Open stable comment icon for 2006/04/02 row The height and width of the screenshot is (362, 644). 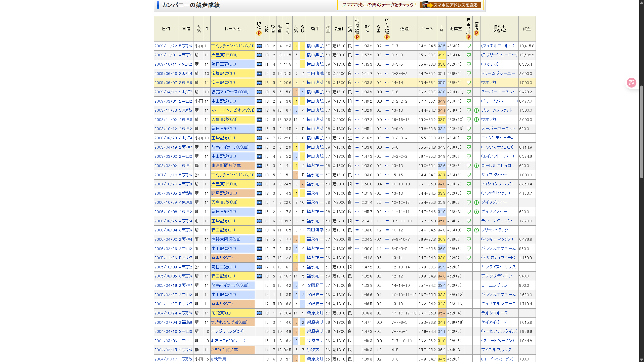[x=468, y=239]
